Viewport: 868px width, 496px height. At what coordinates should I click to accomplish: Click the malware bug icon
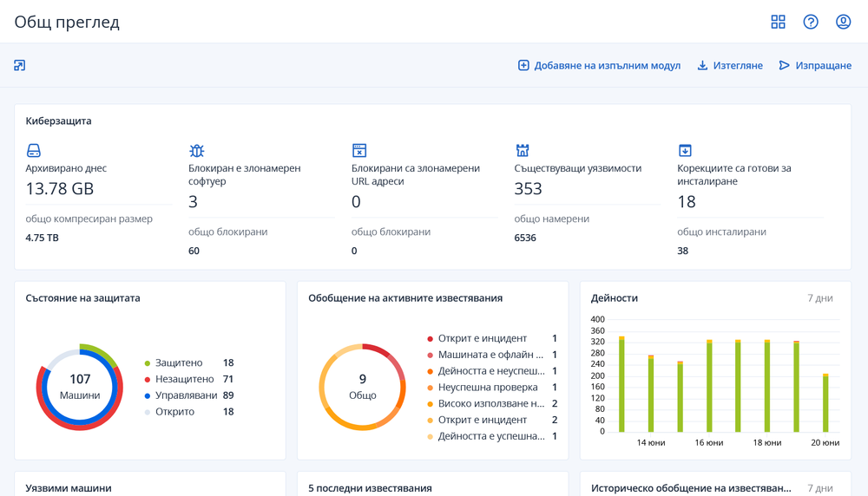[196, 151]
